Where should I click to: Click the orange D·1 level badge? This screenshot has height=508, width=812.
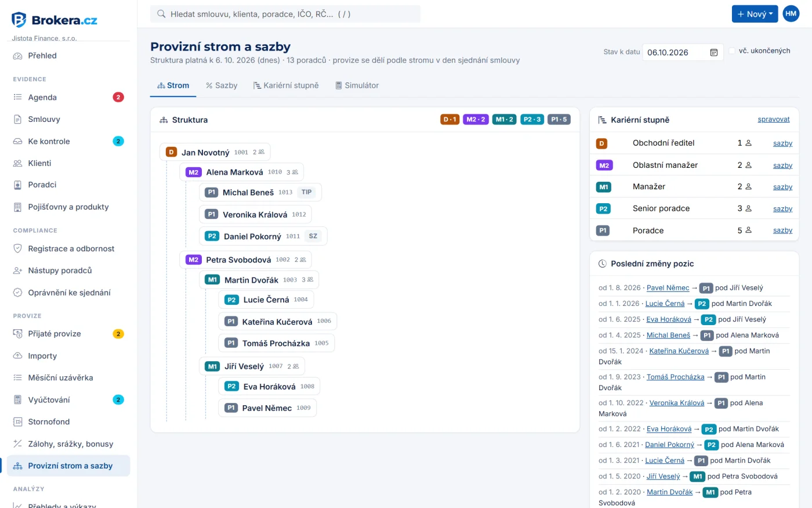pyautogui.click(x=449, y=120)
